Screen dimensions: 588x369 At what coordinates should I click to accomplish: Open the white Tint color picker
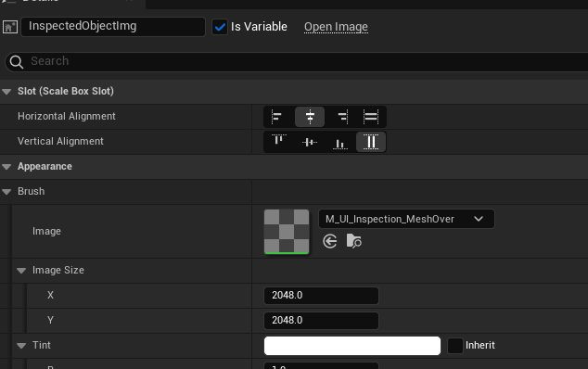[352, 346]
